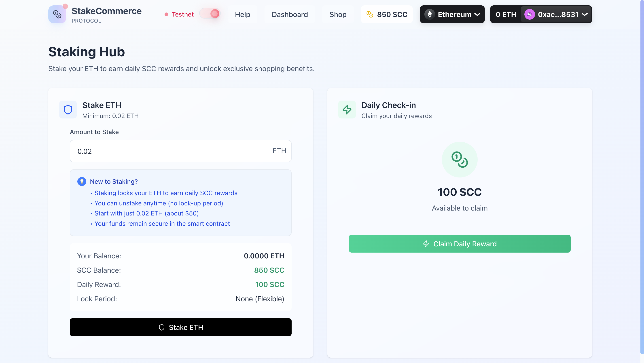This screenshot has height=363, width=644.
Task: Click the chevron next to wallet address
Action: [585, 14]
